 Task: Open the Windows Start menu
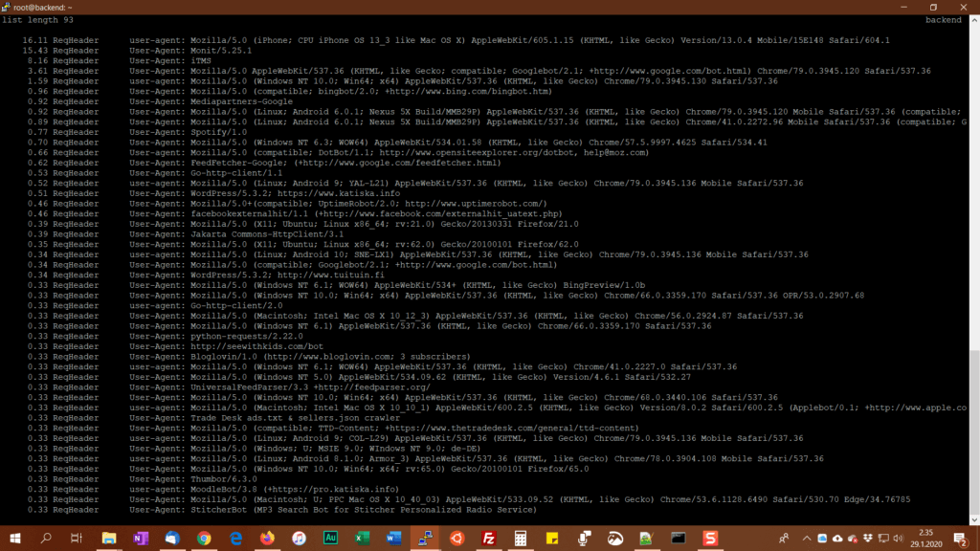tap(14, 539)
